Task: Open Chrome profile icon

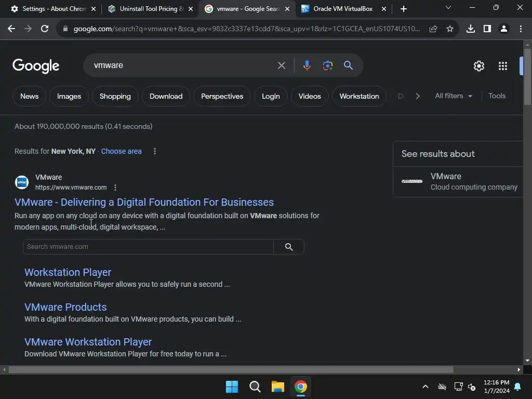Action: [x=504, y=29]
